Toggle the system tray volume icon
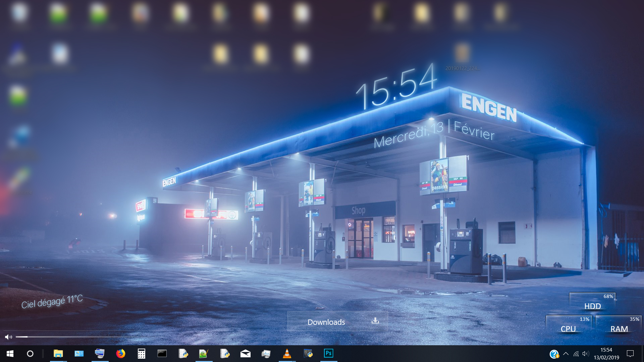The height and width of the screenshot is (362, 644). tap(586, 354)
